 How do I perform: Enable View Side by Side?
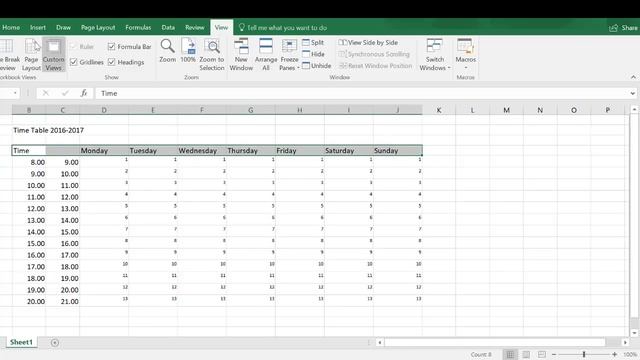pos(368,42)
